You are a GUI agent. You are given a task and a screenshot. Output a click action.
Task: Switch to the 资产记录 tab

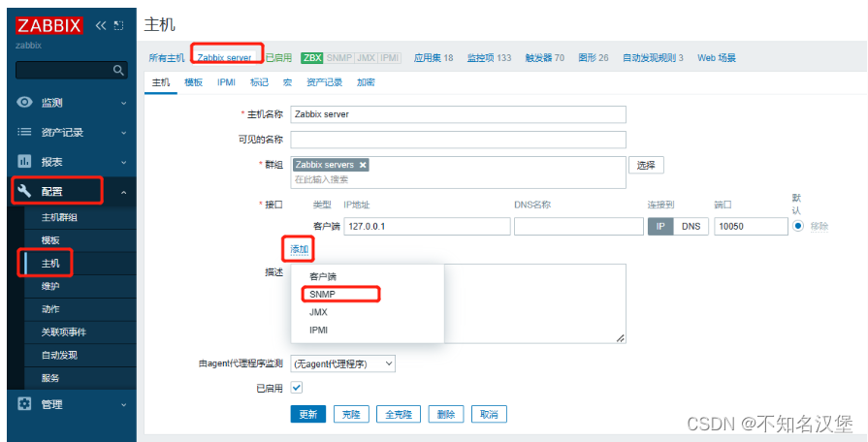pos(324,82)
